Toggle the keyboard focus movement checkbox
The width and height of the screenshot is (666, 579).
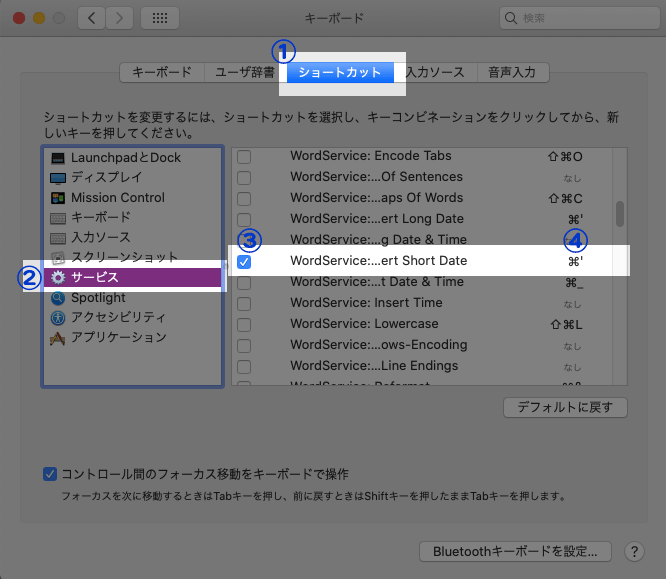click(50, 473)
